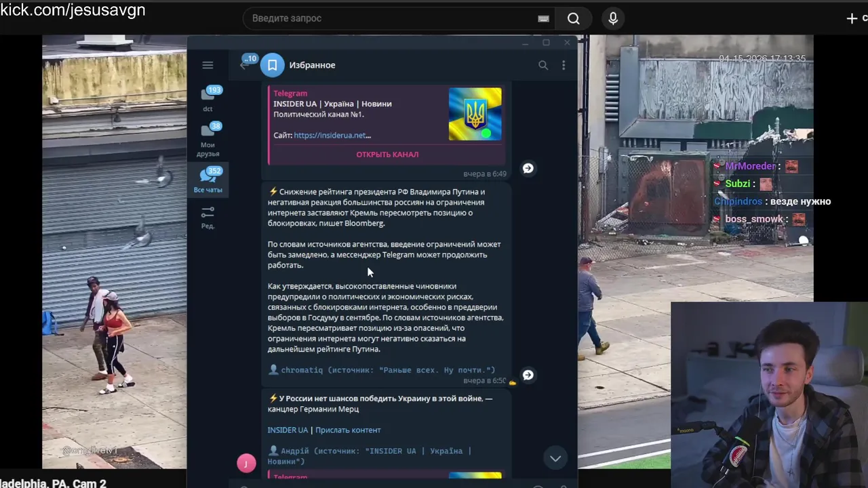Open the Прислать контент link
The height and width of the screenshot is (488, 868).
pyautogui.click(x=348, y=430)
